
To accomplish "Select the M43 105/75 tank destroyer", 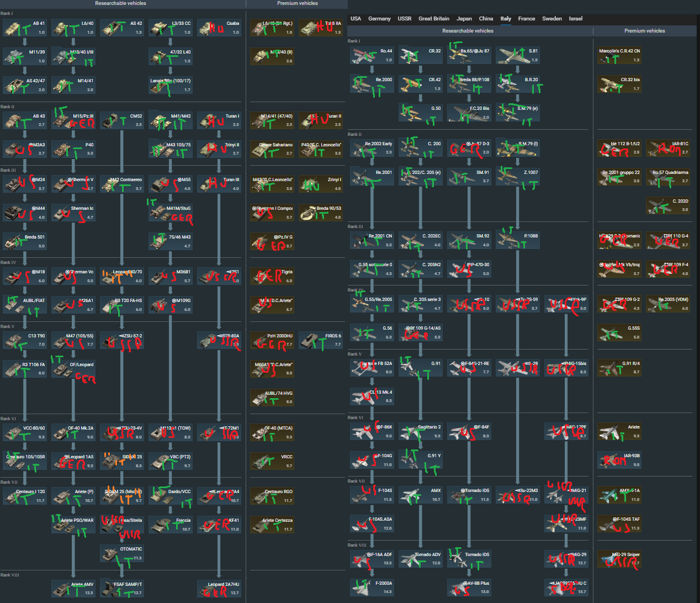I will [x=171, y=149].
